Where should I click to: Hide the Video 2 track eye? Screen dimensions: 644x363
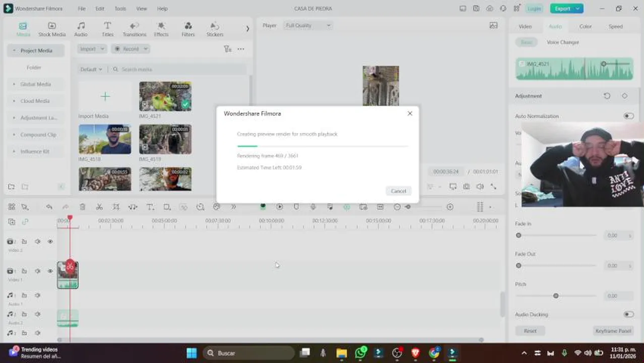coord(50,241)
